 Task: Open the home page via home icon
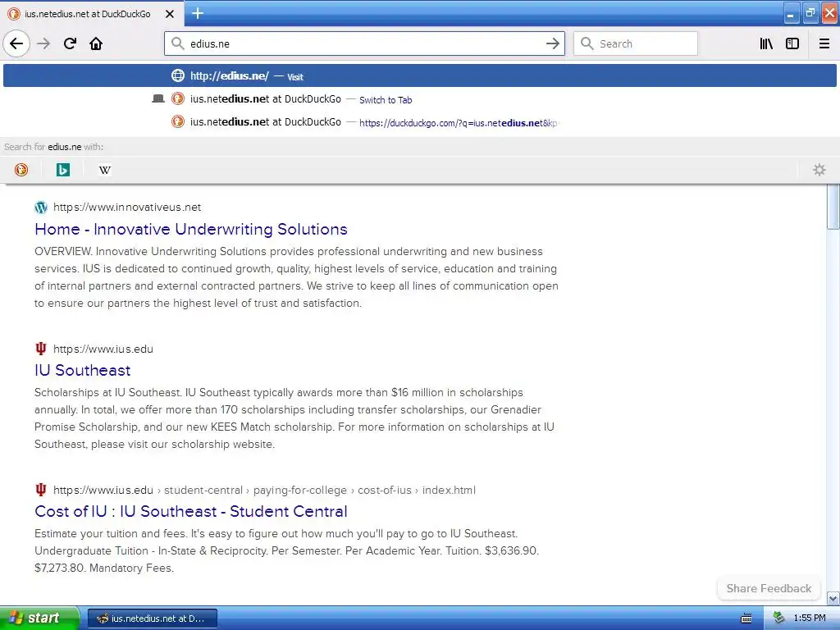[96, 44]
